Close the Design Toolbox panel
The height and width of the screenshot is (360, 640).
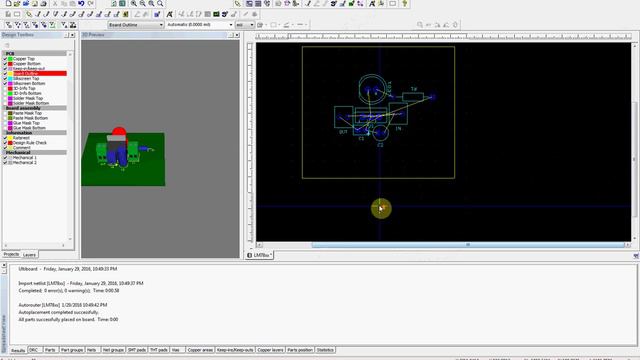click(72, 35)
